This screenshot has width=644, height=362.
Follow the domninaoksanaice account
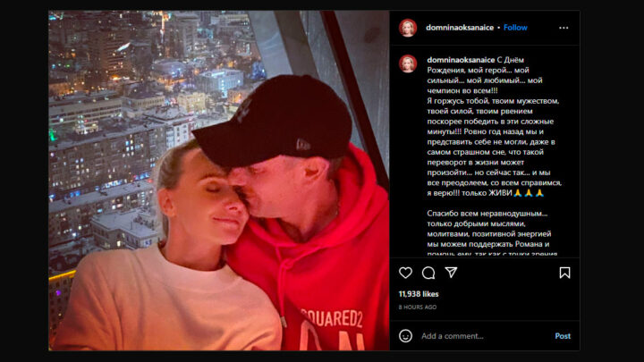(515, 28)
